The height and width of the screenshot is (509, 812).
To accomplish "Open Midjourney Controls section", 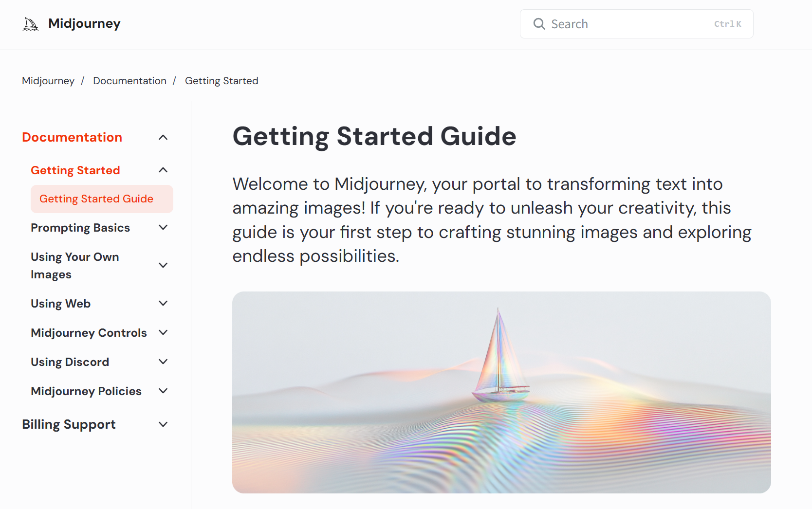I will pos(89,333).
